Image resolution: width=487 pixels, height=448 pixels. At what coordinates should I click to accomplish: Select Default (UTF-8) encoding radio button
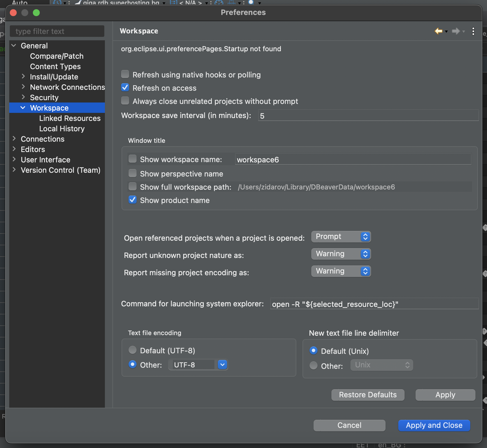(133, 350)
